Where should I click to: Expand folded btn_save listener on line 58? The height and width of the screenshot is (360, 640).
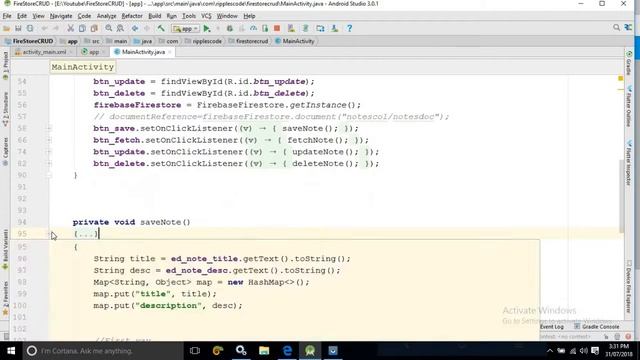(49, 129)
